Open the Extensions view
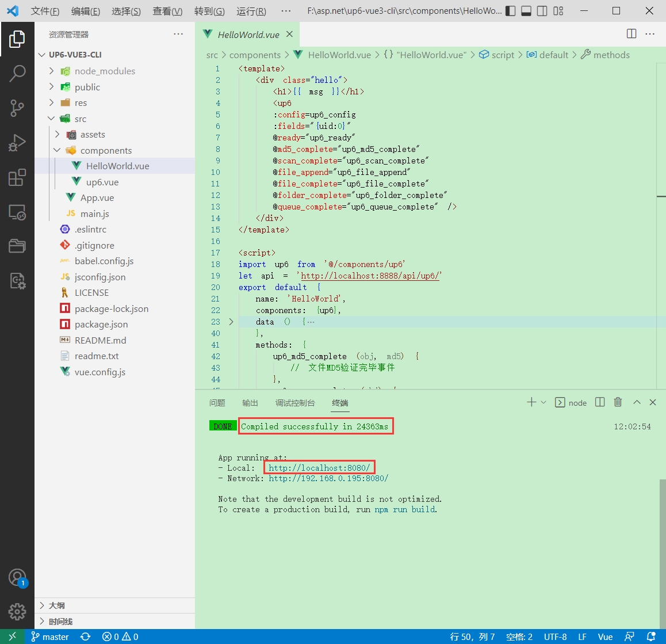The width and height of the screenshot is (666, 644). pos(17,177)
